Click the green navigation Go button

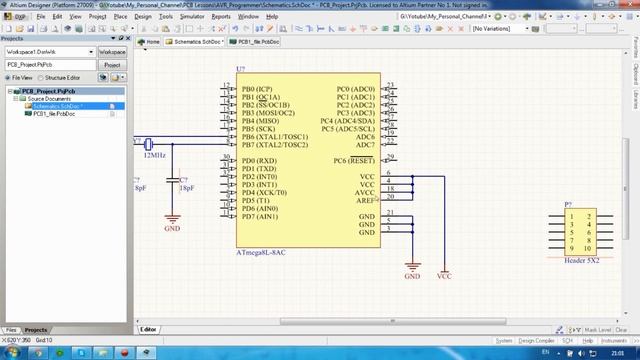coord(498,16)
